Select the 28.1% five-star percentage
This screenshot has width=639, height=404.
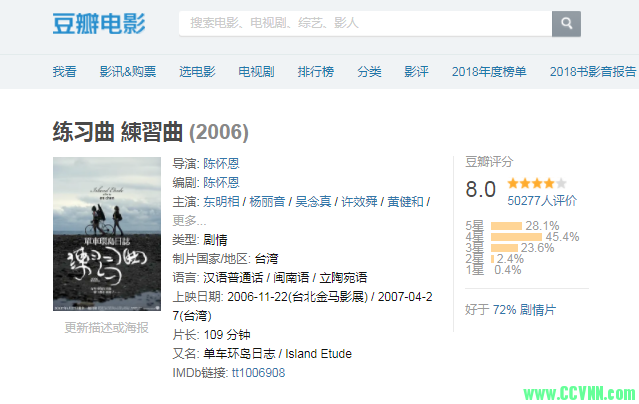(542, 226)
